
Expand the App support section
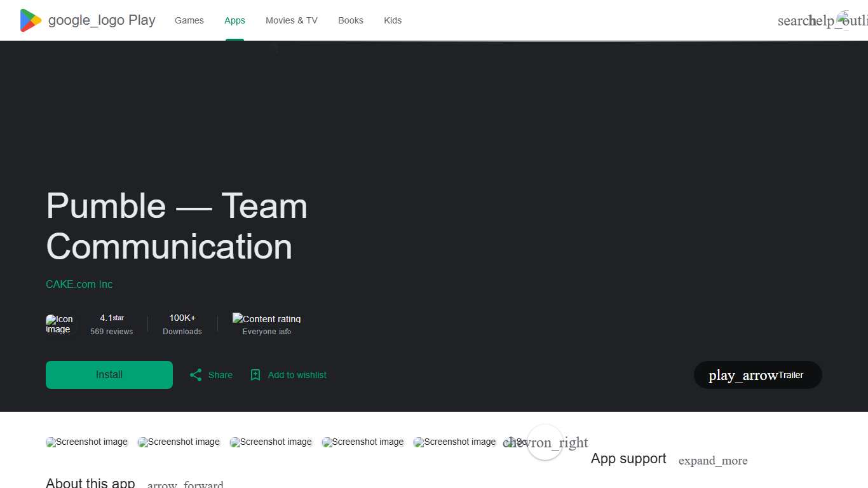[x=713, y=461]
